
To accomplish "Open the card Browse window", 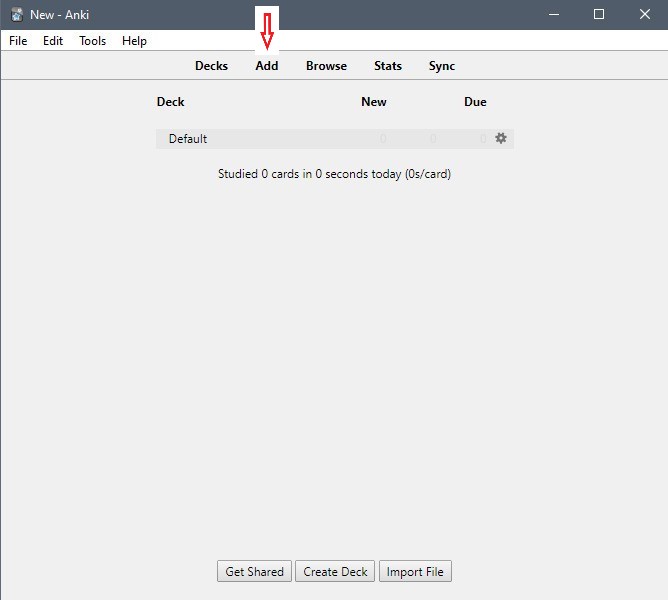I will pos(326,66).
